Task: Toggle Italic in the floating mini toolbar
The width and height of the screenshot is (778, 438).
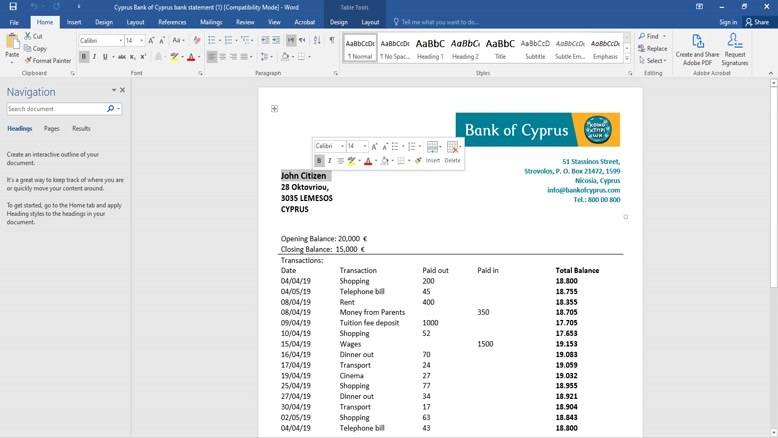Action: click(330, 161)
